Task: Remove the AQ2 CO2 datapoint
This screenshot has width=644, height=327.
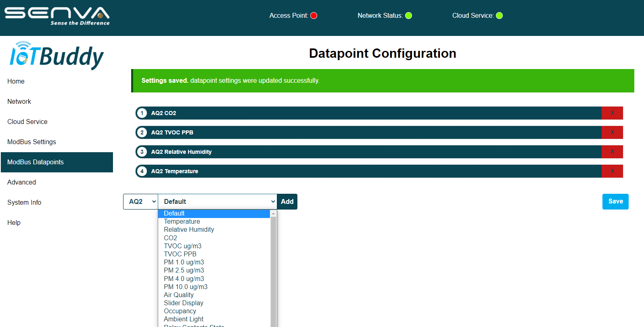Action: pyautogui.click(x=612, y=113)
